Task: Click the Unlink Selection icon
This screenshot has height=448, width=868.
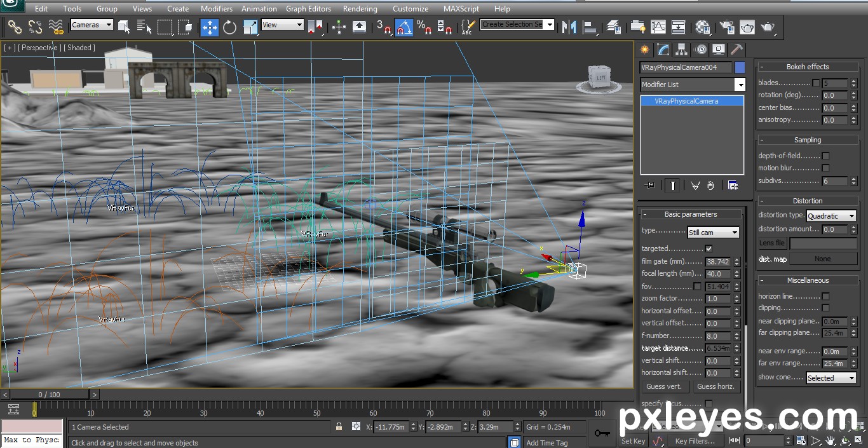Action: pyautogui.click(x=36, y=27)
